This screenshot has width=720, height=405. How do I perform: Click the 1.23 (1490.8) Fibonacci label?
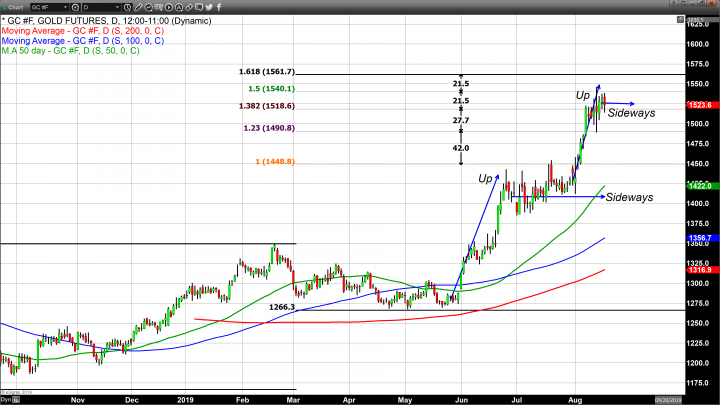click(x=269, y=128)
